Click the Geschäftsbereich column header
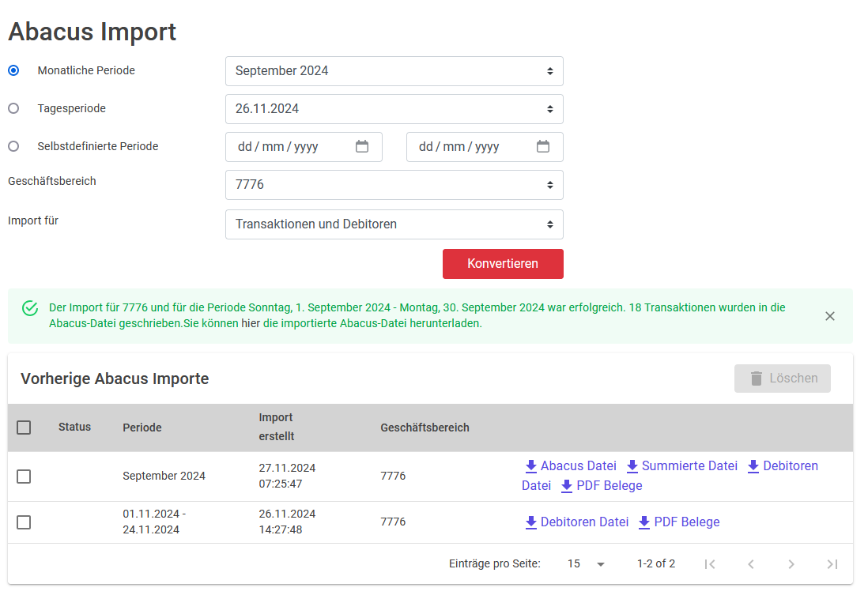This screenshot has height=599, width=868. [425, 428]
